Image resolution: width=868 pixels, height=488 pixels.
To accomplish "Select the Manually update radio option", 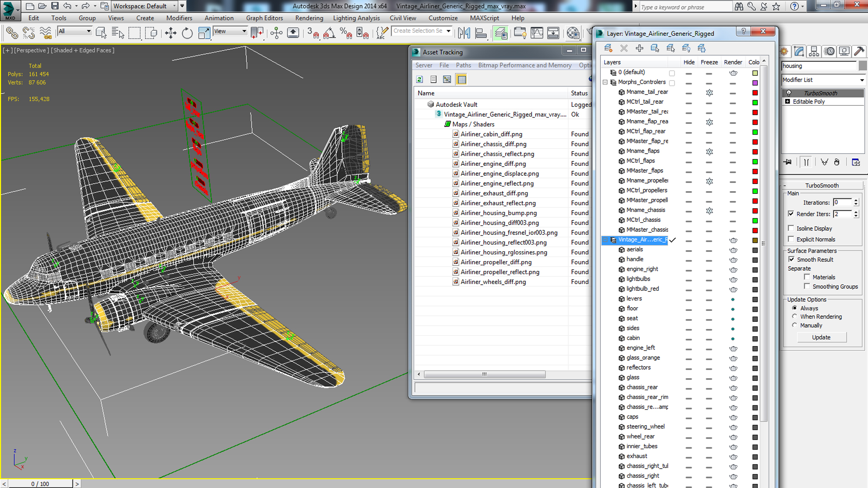I will (x=794, y=325).
